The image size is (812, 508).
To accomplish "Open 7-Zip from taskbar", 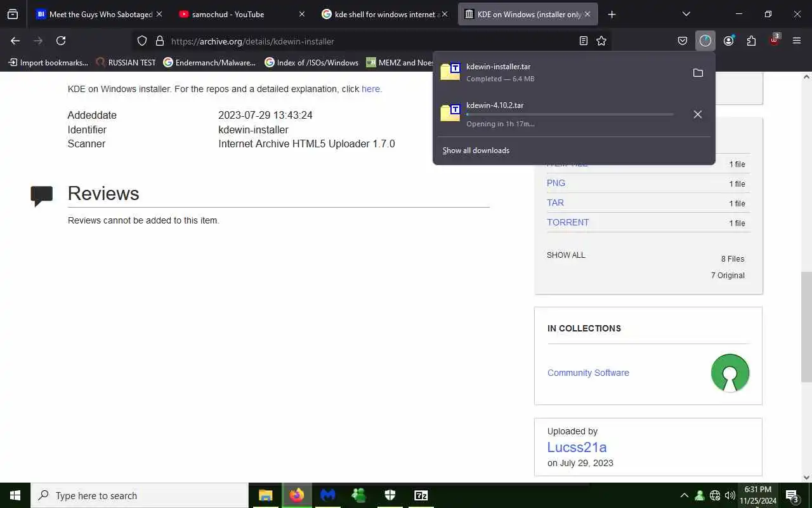I will tap(421, 495).
